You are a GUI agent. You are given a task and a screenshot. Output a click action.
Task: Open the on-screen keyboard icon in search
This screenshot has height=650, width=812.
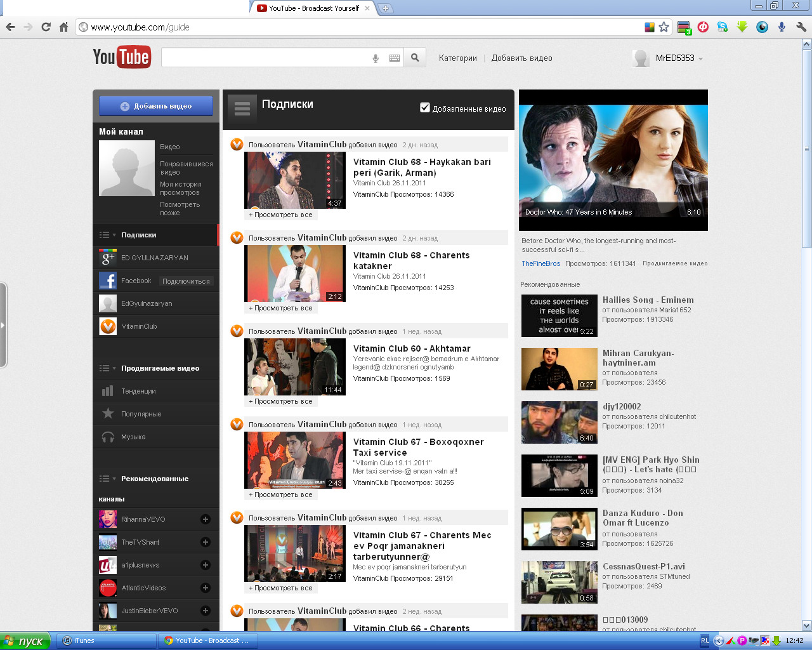(395, 58)
